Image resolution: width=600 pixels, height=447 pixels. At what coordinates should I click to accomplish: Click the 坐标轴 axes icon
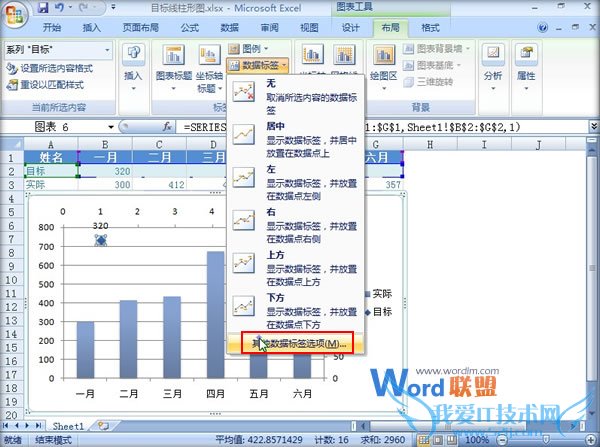click(312, 55)
